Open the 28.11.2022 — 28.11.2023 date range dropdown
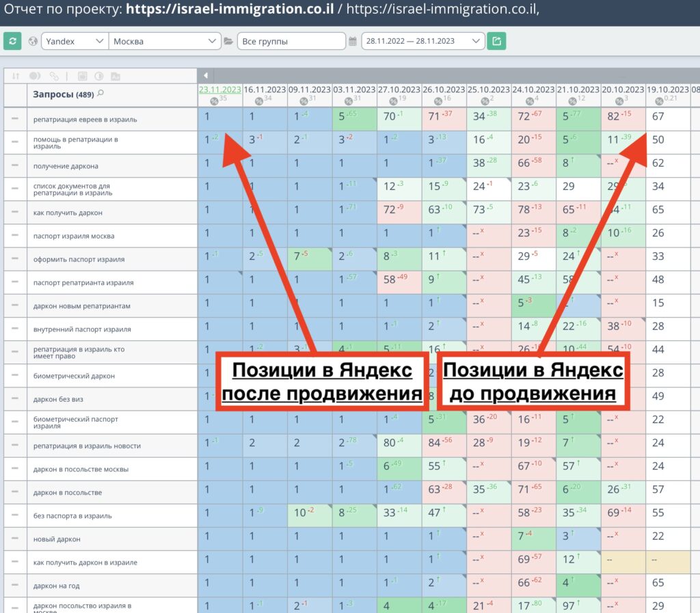 [422, 41]
